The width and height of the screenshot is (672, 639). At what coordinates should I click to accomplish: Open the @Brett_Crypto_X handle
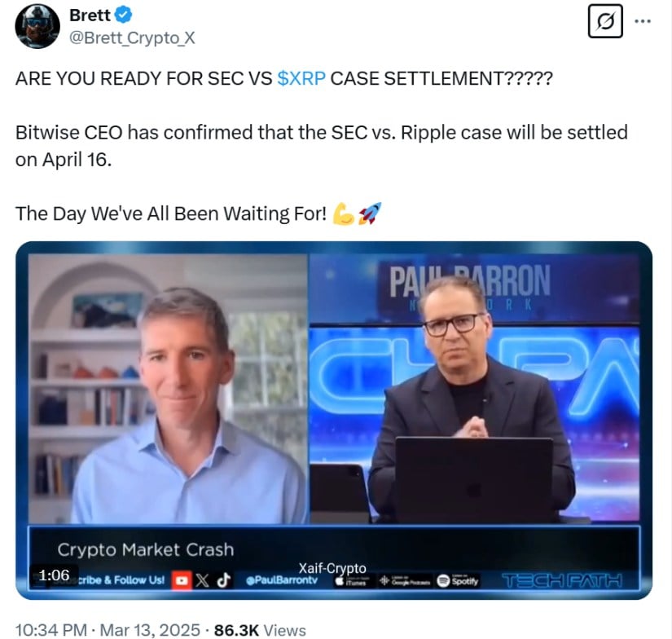[132, 38]
